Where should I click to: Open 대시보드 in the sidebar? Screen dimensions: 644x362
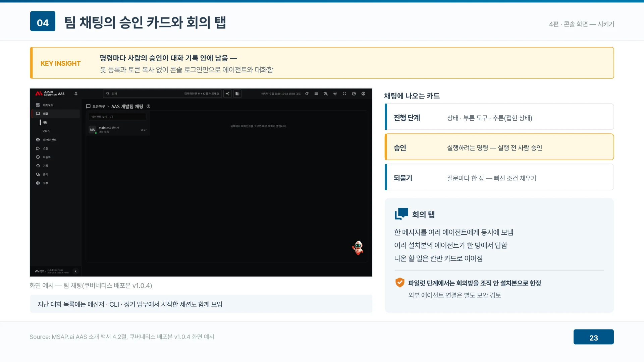tap(56, 105)
